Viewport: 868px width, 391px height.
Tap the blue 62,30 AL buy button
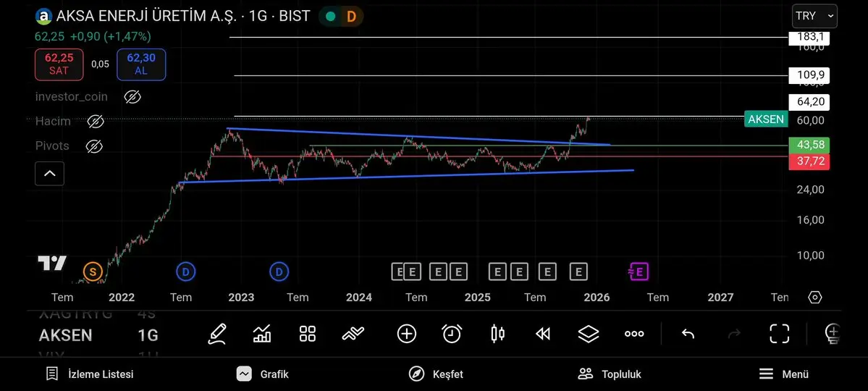[141, 64]
